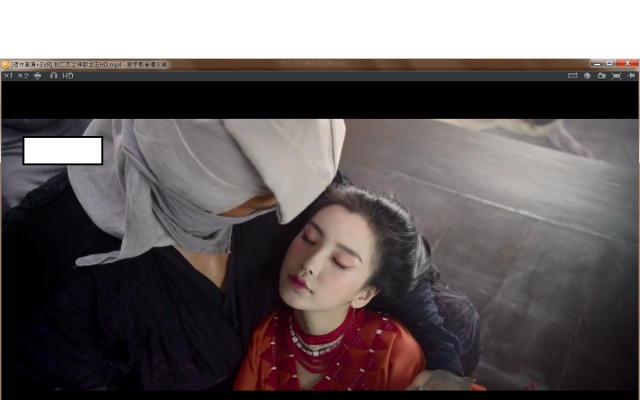Screen dimensions: 640x400
Task: Minimize the player window
Action: point(596,63)
